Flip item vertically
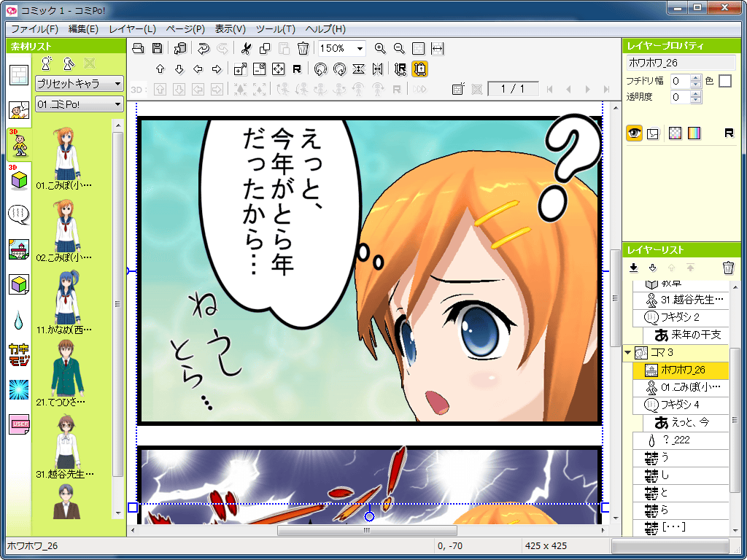This screenshot has height=560, width=747. [359, 69]
